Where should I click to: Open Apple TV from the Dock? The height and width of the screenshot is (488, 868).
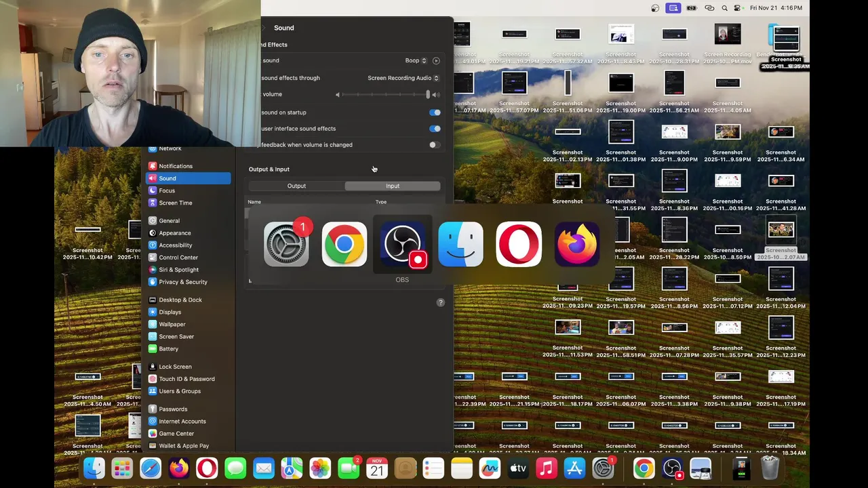[518, 468]
